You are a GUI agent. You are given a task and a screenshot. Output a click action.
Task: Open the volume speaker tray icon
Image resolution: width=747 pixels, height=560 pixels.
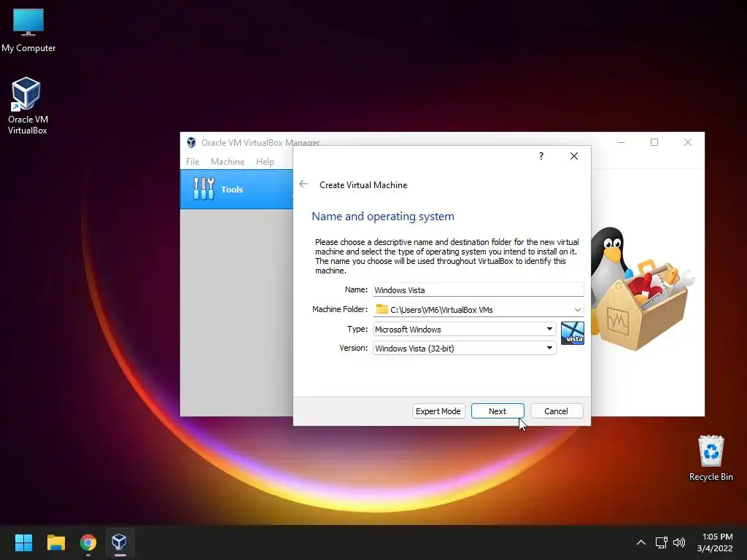pyautogui.click(x=679, y=542)
